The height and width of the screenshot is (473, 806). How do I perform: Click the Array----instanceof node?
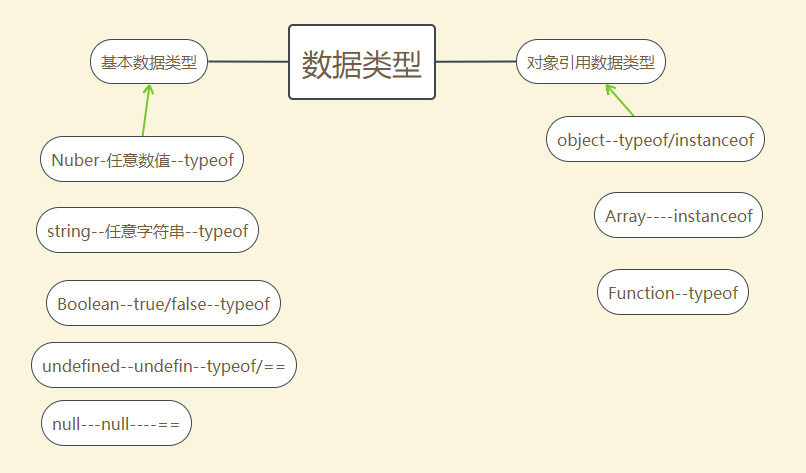tap(679, 215)
